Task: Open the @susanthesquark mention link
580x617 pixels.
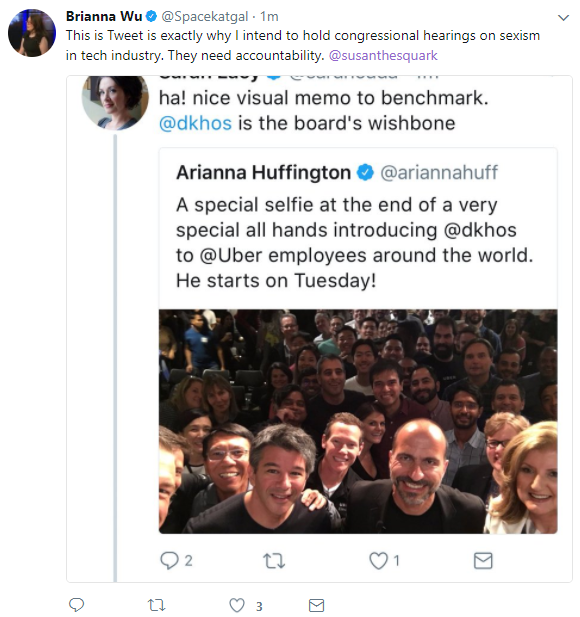Action: point(383,55)
